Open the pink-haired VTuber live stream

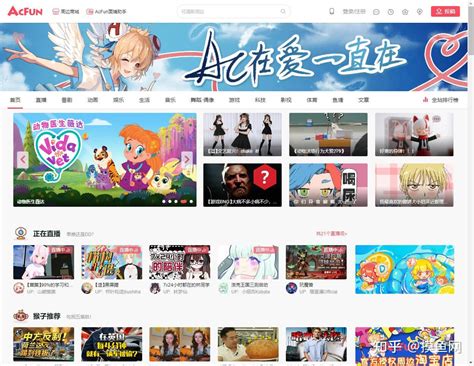click(44, 262)
